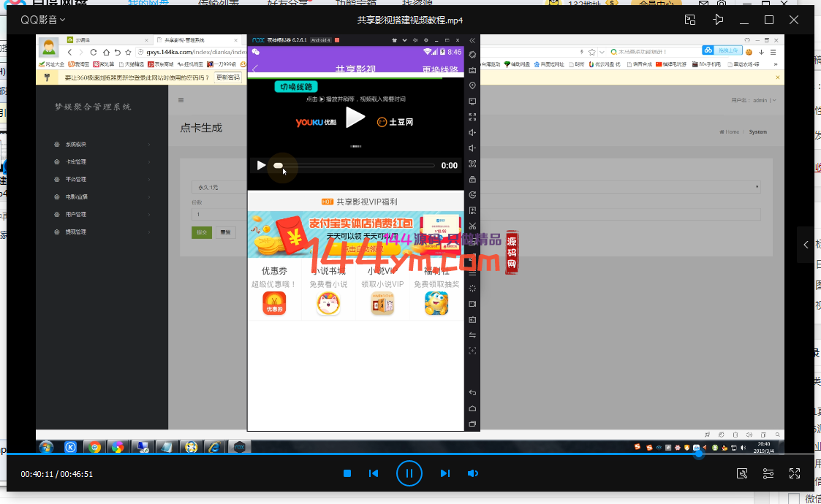Select 用户管理 in the admin sidebar
The height and width of the screenshot is (504, 821).
[x=76, y=215]
